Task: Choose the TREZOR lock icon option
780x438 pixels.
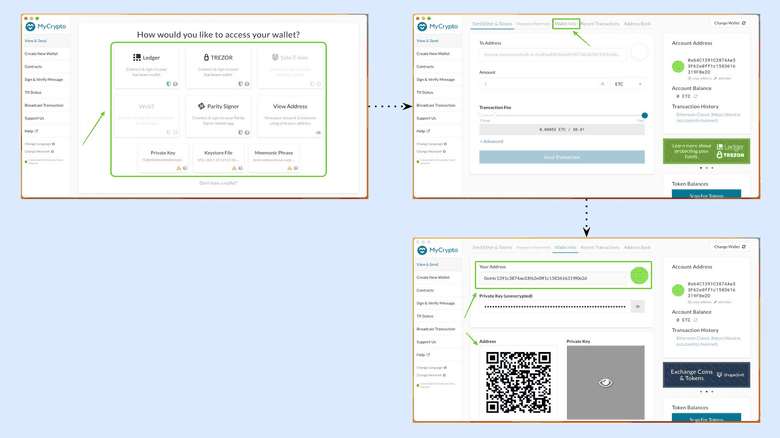Action: pyautogui.click(x=207, y=58)
